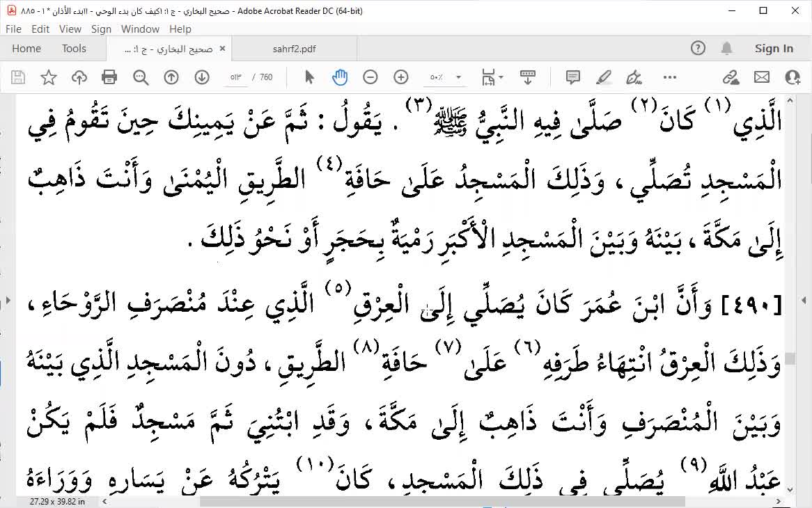Click the upload to cloud icon
812x508 pixels.
pyautogui.click(x=79, y=78)
